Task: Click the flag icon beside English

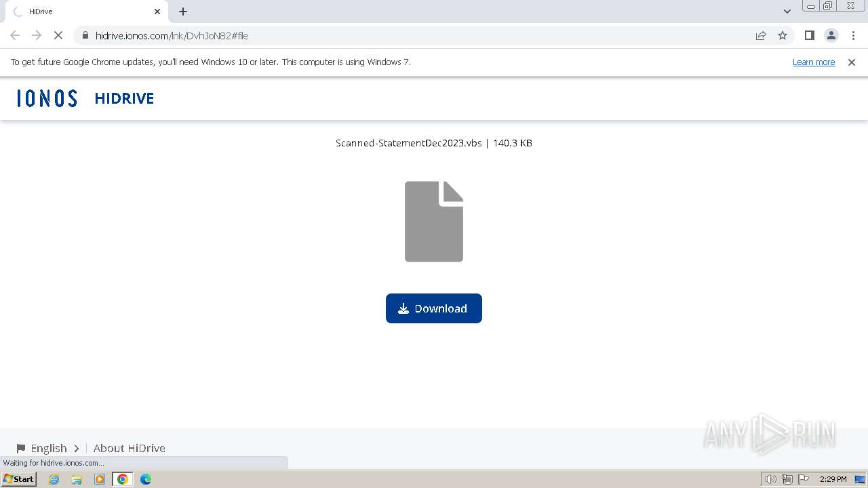Action: click(21, 448)
